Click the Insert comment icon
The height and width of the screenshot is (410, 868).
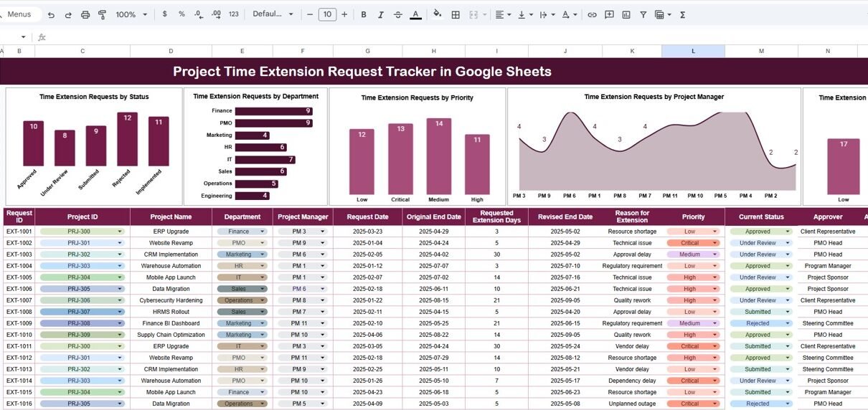609,14
